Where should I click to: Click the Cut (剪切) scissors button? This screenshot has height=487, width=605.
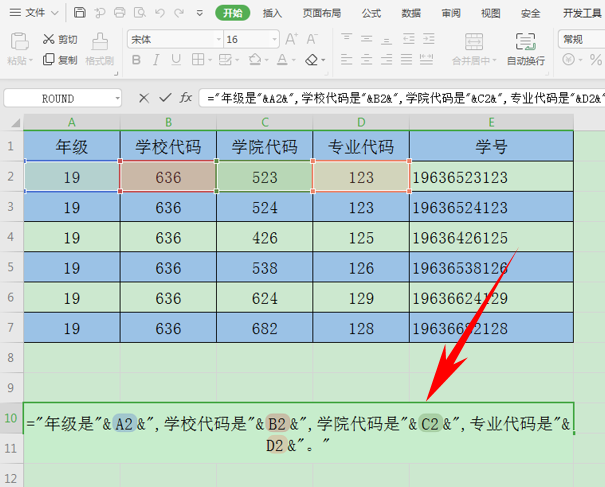tap(60, 39)
